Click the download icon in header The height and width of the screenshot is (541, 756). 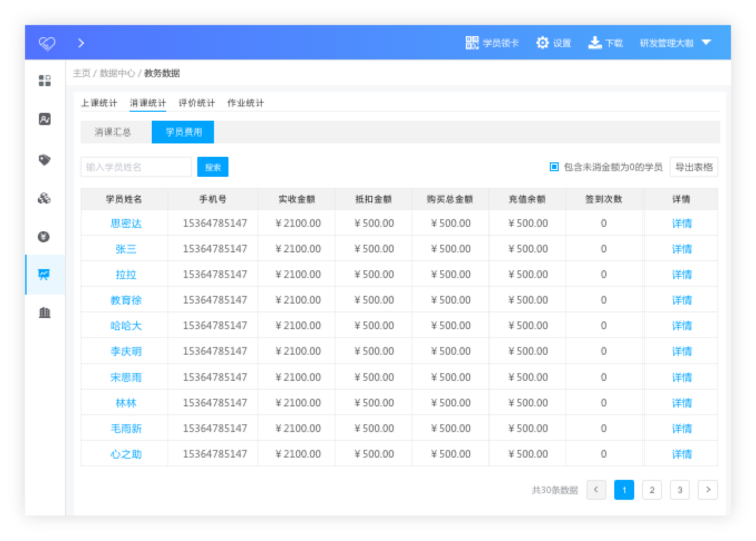click(x=595, y=43)
